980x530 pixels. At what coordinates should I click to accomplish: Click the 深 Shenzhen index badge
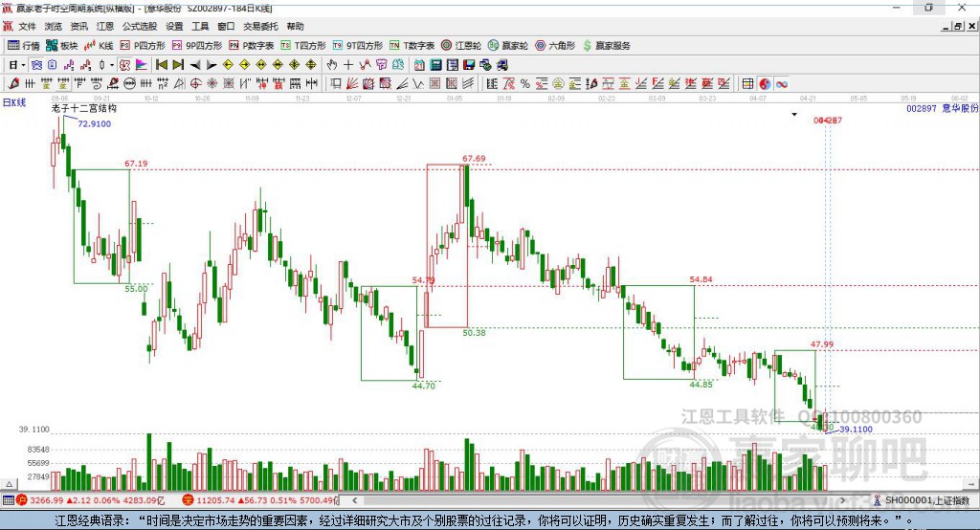click(189, 500)
